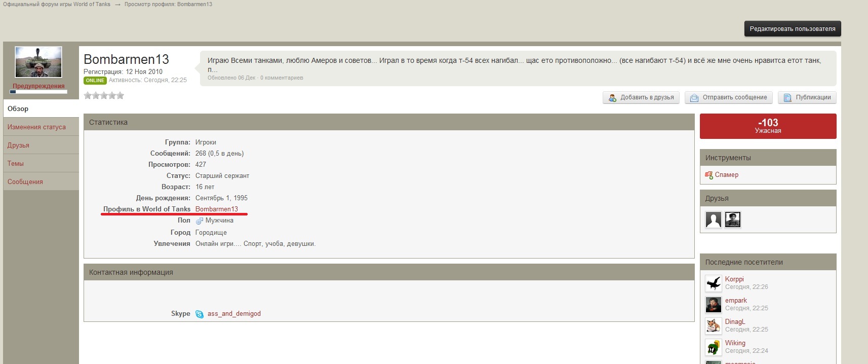This screenshot has width=868, height=364.
Task: Click the Спамер tool icon
Action: coord(709,175)
